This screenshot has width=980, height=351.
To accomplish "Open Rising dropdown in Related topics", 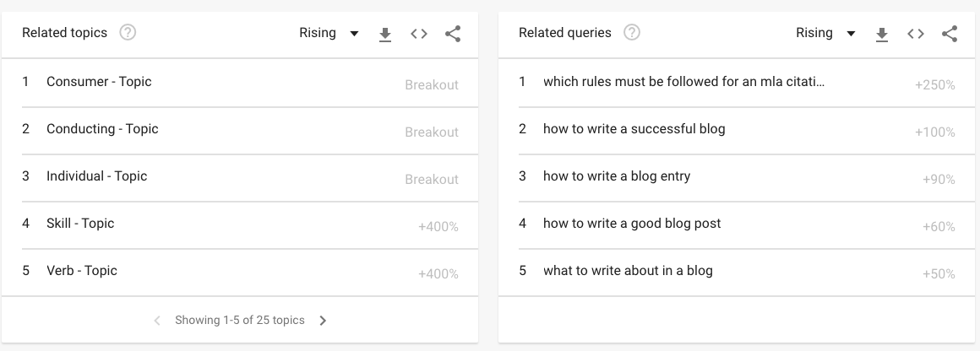I will (329, 33).
